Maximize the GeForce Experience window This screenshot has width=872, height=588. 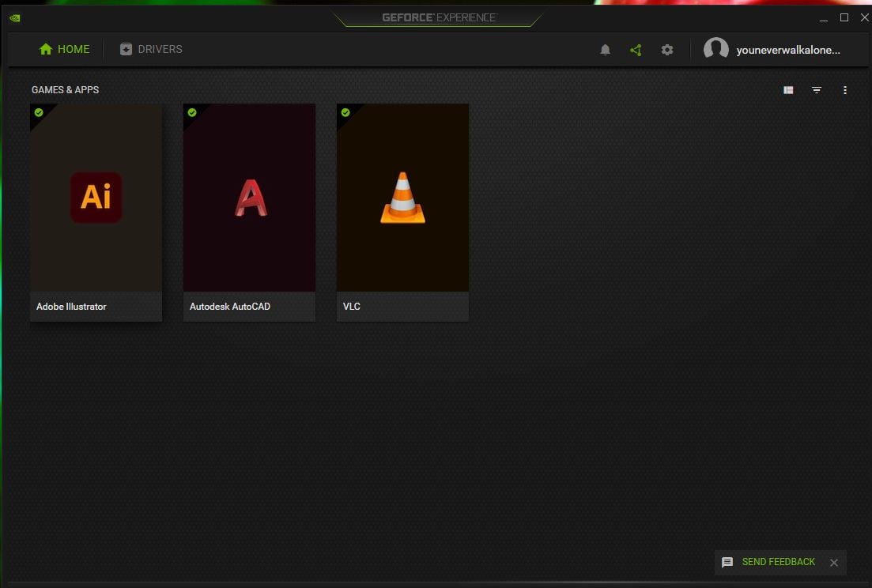click(844, 18)
